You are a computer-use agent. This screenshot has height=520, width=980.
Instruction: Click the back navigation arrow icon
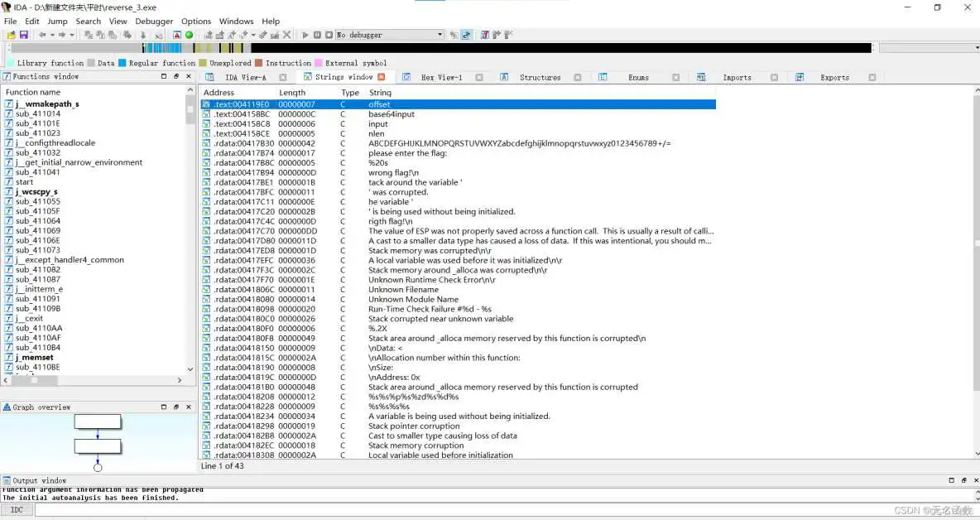(x=42, y=35)
